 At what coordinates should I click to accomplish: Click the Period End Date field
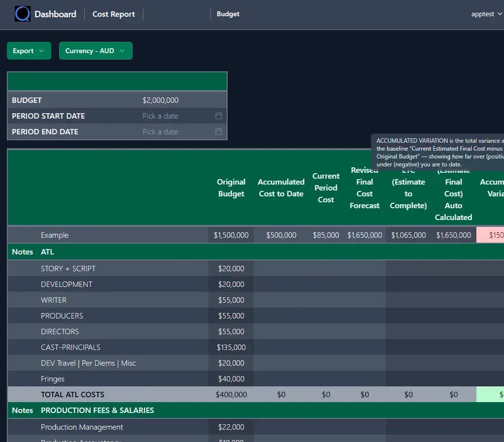click(x=182, y=132)
